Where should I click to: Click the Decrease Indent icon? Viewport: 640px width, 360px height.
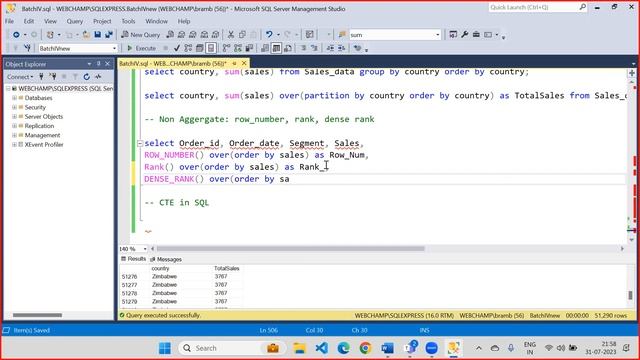(330, 48)
